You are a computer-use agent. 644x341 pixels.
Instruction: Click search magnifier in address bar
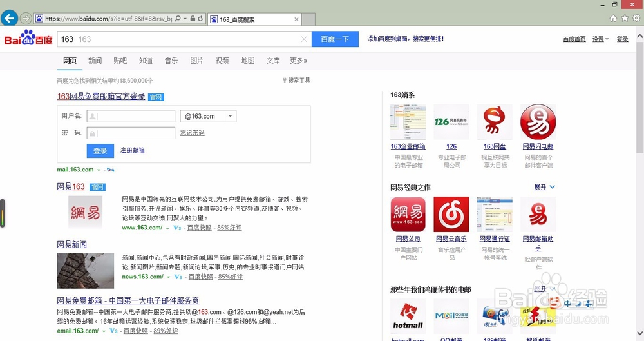click(178, 19)
